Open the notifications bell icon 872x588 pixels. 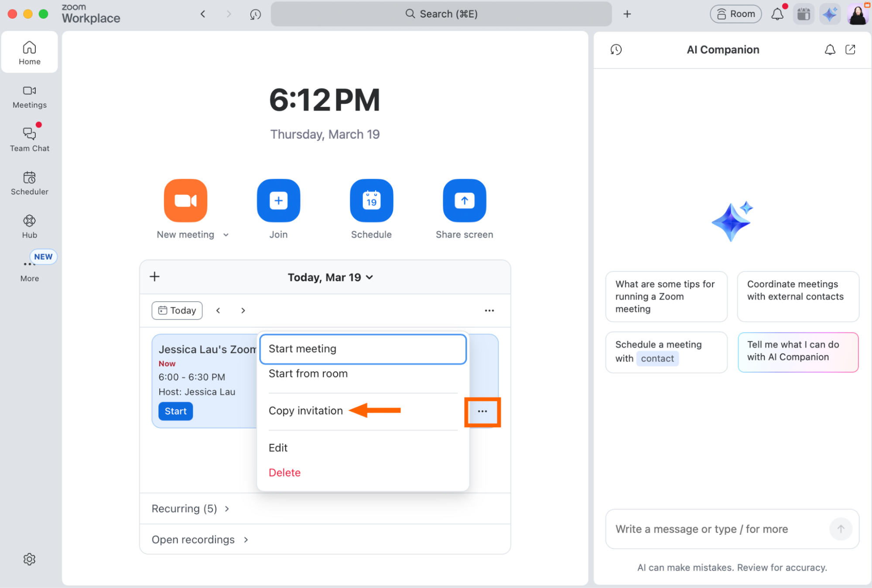point(777,14)
